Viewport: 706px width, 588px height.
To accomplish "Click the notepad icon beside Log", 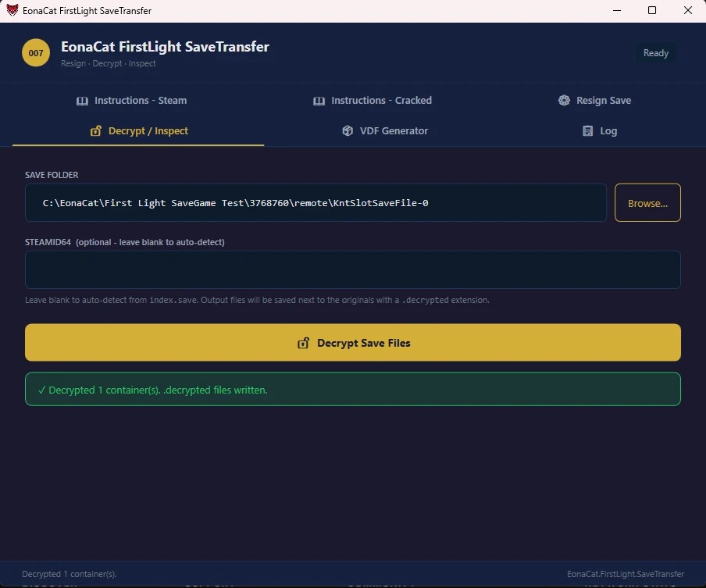I will point(587,131).
